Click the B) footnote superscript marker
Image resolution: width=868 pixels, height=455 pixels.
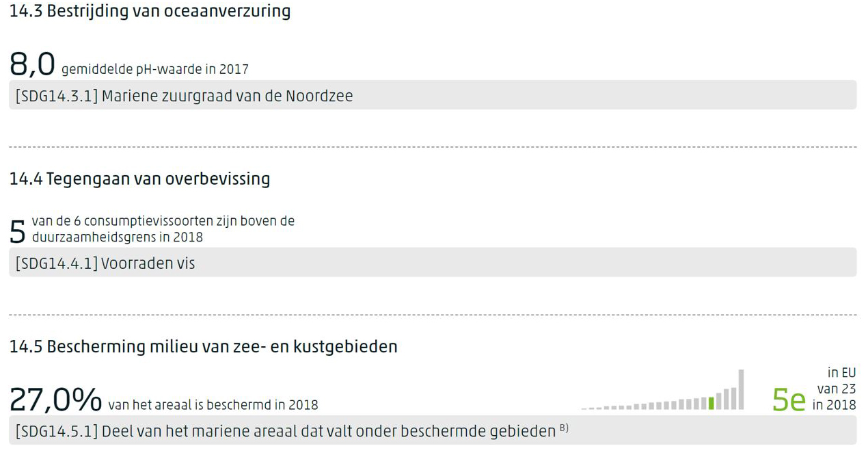tap(564, 429)
